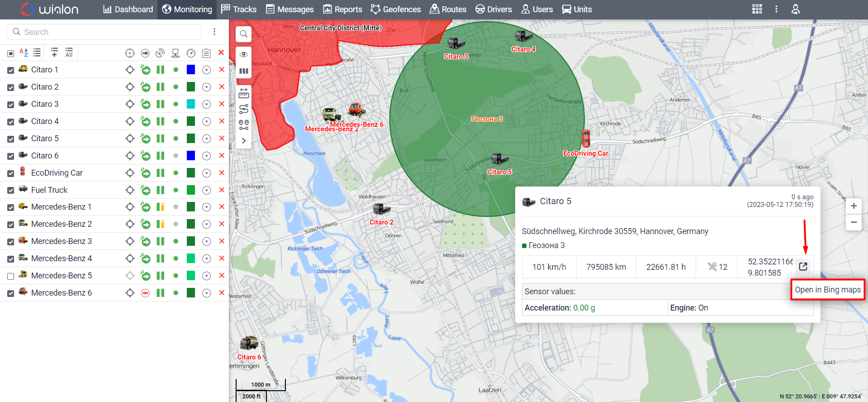This screenshot has width=868, height=402.
Task: Open the three-dot menu beside the search box
Action: [x=214, y=32]
